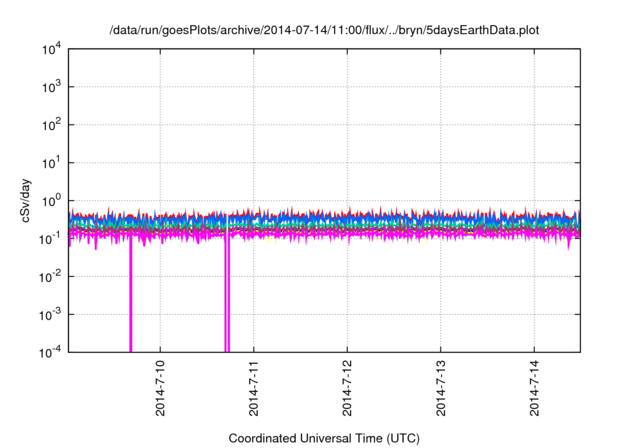Click the 10^-2 y-axis tick label
This screenshot has height=448, width=640.
click(x=51, y=277)
